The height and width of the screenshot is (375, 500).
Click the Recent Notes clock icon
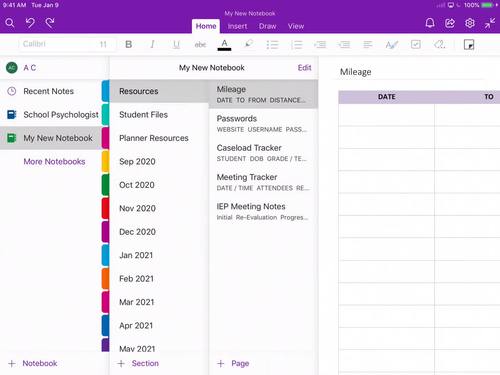click(12, 91)
